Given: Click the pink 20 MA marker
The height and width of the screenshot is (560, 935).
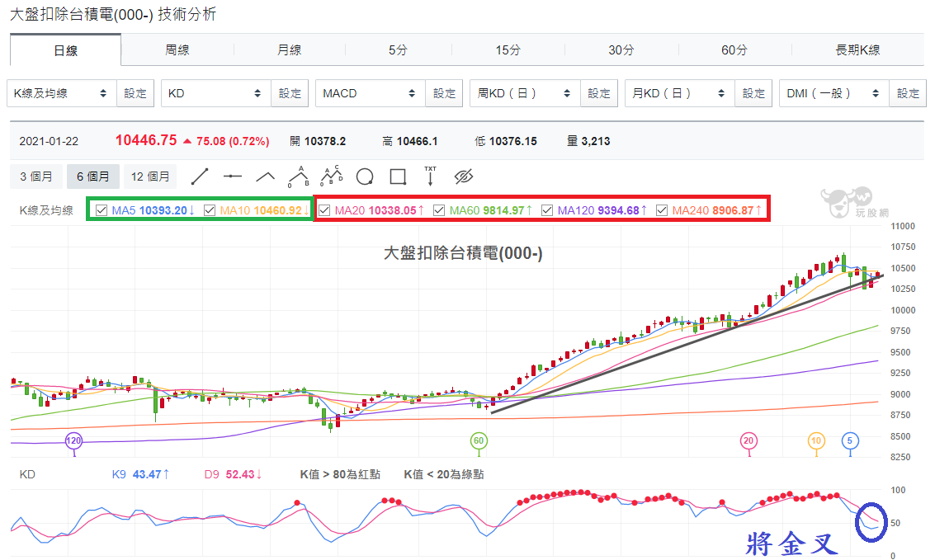Looking at the screenshot, I should click(x=748, y=441).
